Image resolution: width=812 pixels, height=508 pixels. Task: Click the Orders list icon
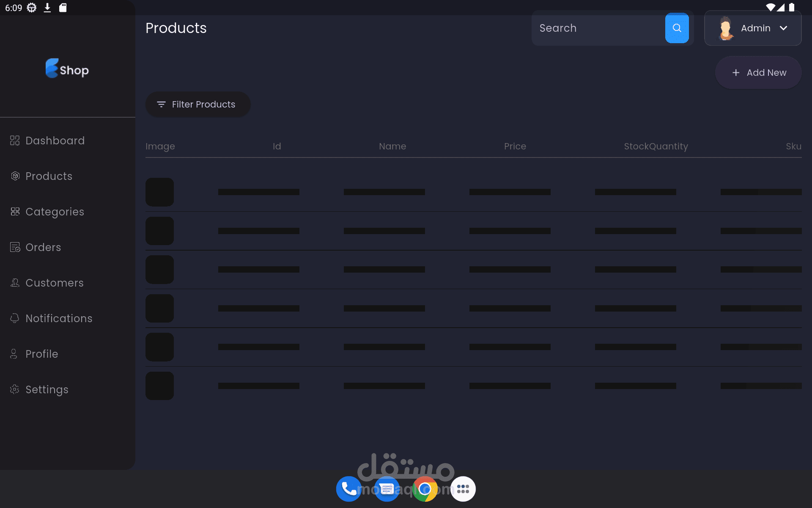pos(15,247)
